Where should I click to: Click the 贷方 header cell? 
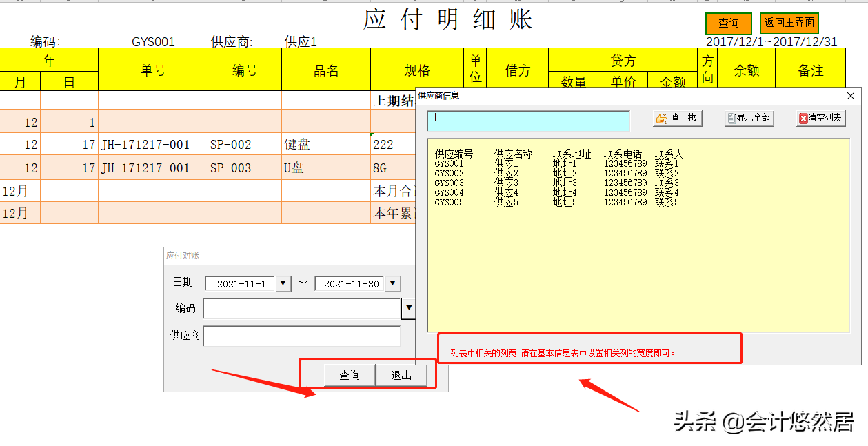(x=623, y=60)
